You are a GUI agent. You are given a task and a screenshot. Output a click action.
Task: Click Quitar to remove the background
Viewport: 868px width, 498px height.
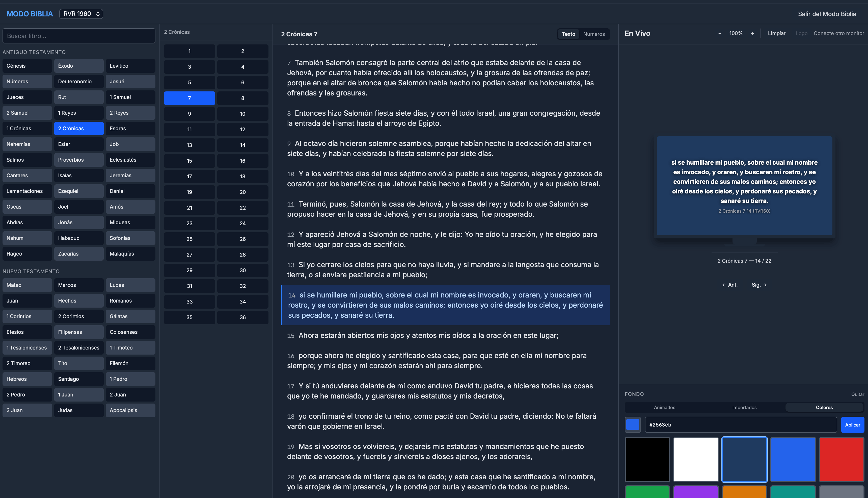click(857, 394)
